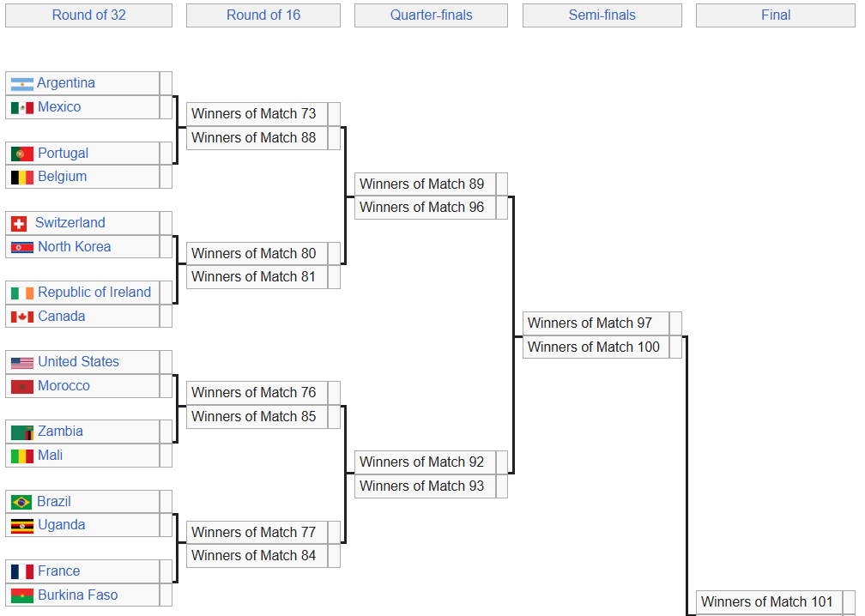Open the Republic of Ireland link

(94, 293)
